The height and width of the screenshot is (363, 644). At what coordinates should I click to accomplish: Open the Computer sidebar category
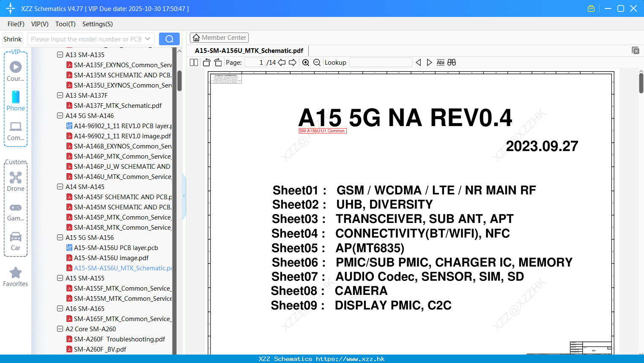[16, 131]
